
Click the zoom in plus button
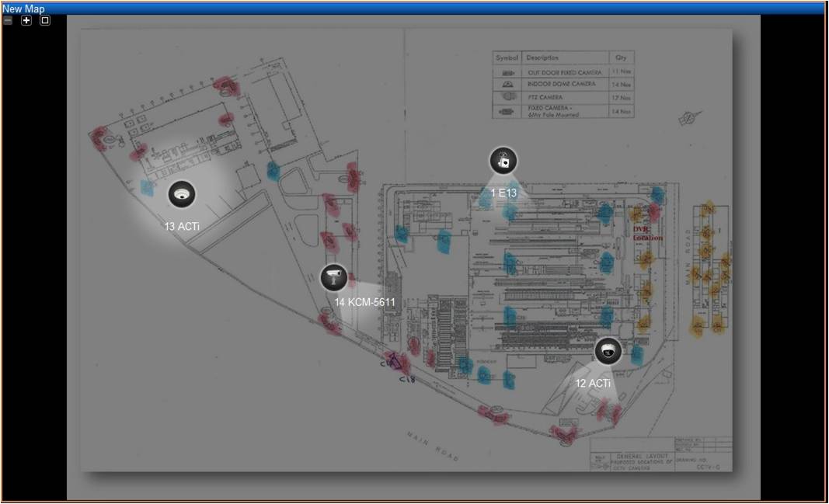[26, 20]
